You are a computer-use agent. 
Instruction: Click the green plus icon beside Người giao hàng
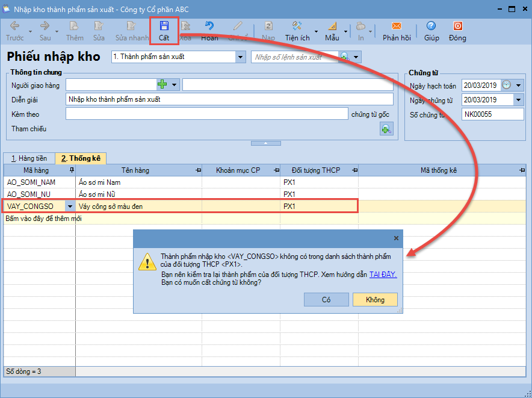coord(162,85)
